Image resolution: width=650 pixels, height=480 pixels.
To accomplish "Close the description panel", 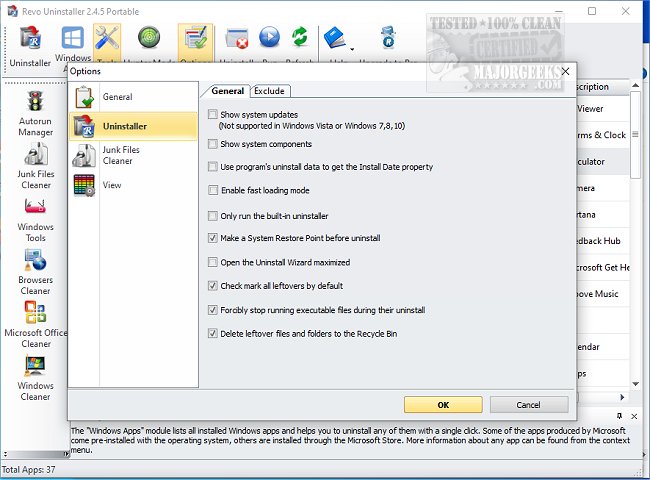I will [x=634, y=416].
